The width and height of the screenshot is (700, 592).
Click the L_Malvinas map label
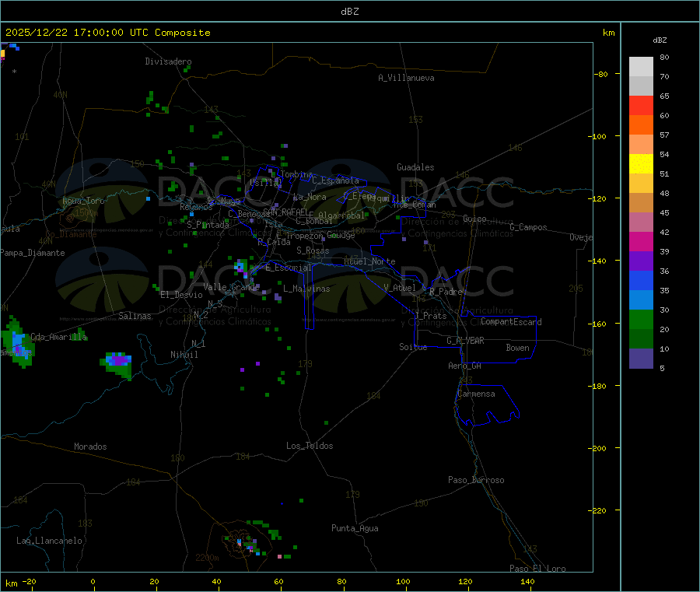pyautogui.click(x=306, y=289)
